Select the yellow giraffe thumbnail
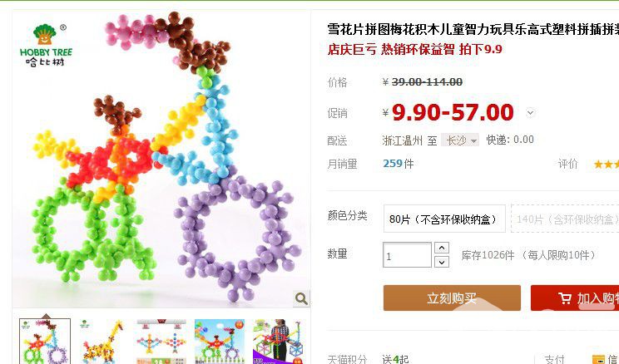The width and height of the screenshot is (619, 364). click(x=103, y=342)
